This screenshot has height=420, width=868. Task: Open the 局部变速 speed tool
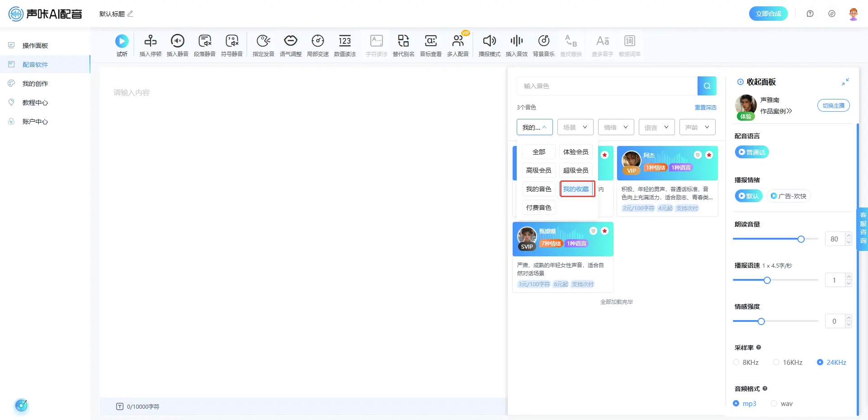[x=317, y=41]
